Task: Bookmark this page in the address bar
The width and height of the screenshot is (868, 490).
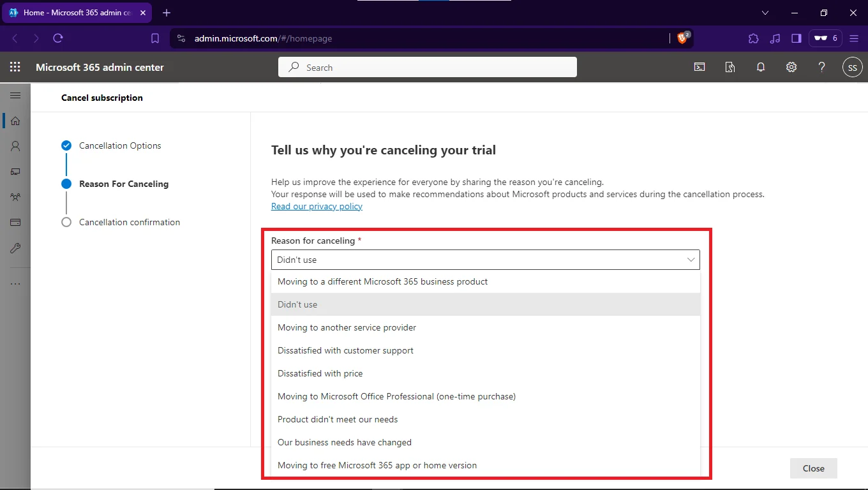Action: click(155, 38)
